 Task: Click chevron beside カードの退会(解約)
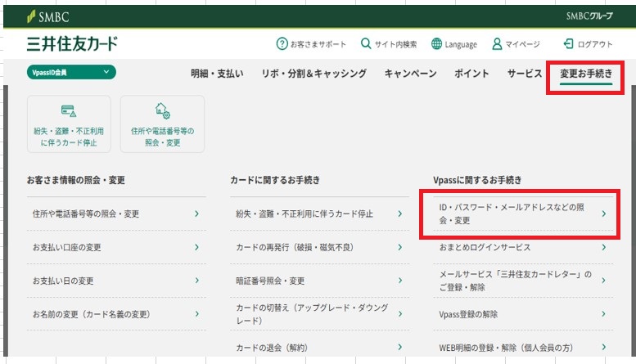tap(400, 347)
